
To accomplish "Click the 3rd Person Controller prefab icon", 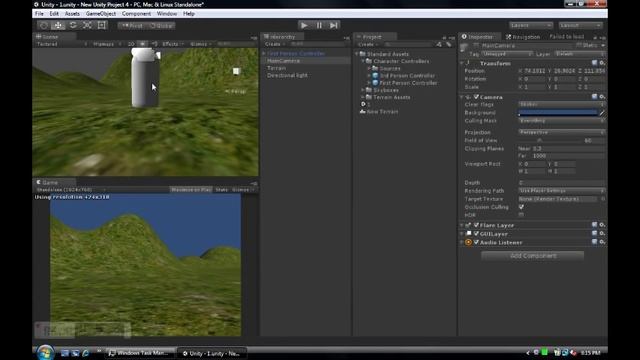I will tap(375, 76).
